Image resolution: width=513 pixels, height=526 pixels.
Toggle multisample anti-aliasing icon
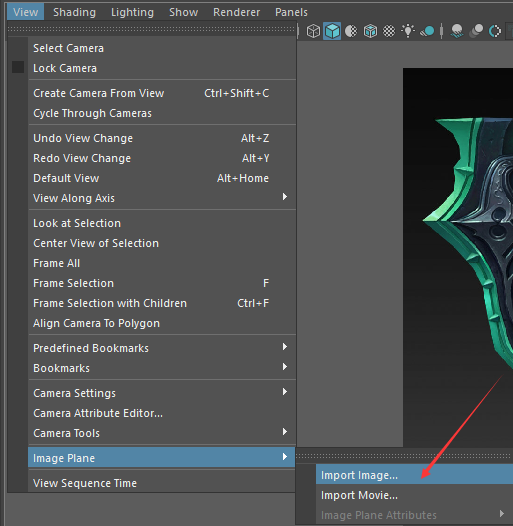495,31
